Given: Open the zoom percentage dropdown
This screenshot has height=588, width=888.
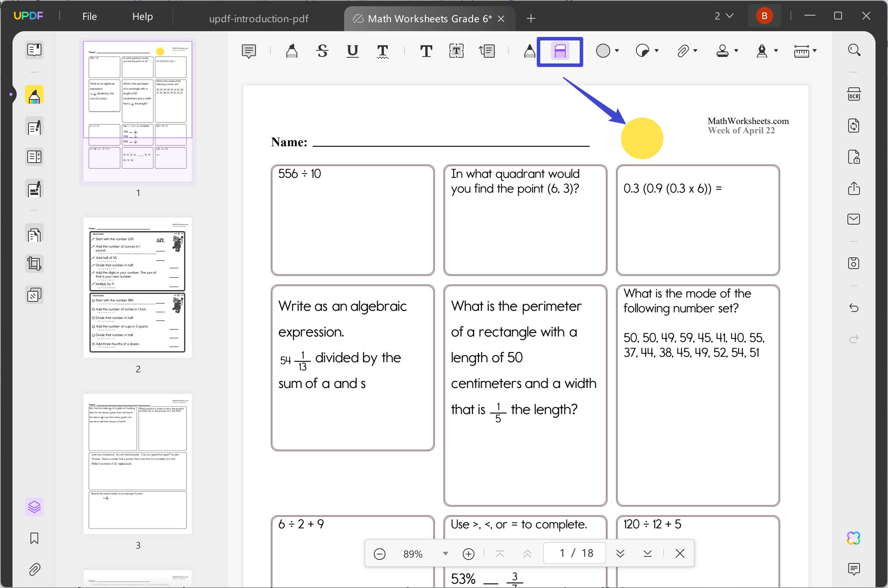Looking at the screenshot, I should tap(445, 553).
